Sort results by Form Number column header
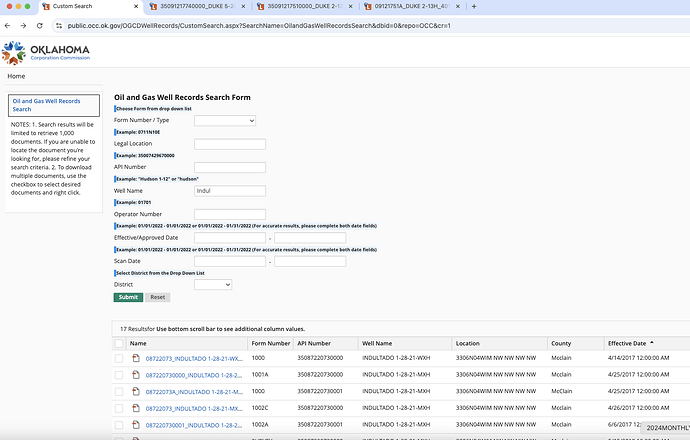This screenshot has width=690, height=440. [271, 343]
